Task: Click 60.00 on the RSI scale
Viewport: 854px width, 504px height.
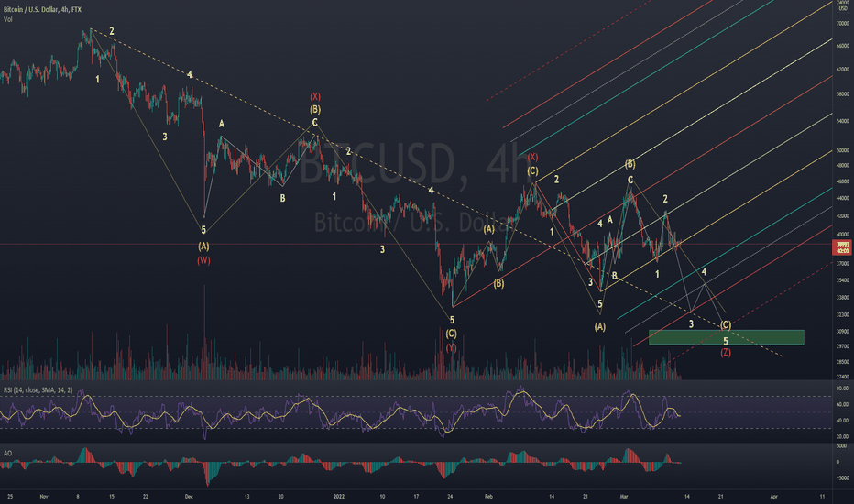Action: [843, 405]
